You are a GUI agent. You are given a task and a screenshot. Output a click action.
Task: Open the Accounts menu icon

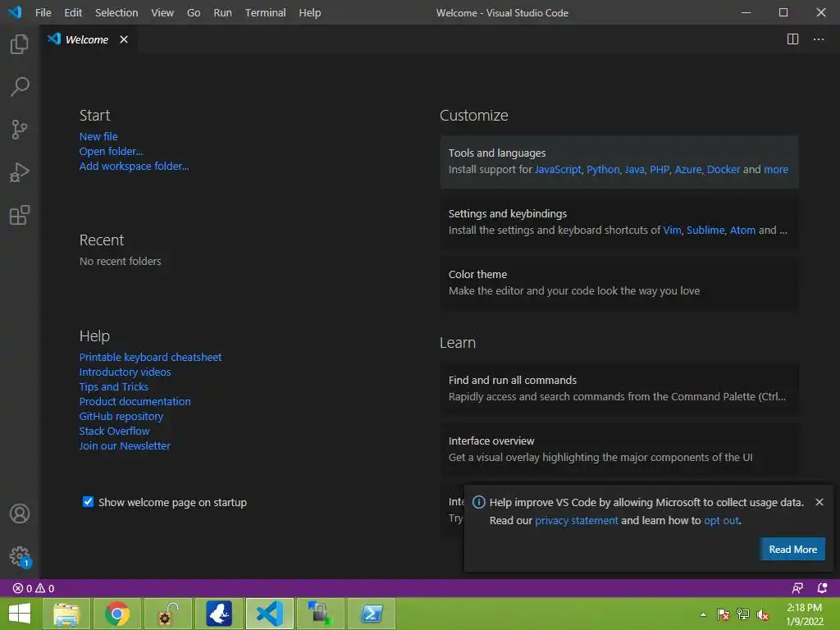pos(20,514)
